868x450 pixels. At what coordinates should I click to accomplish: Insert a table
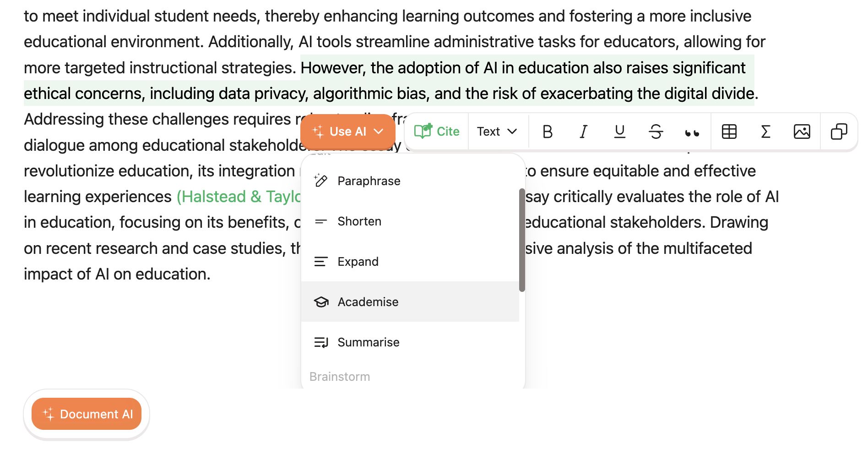tap(729, 132)
